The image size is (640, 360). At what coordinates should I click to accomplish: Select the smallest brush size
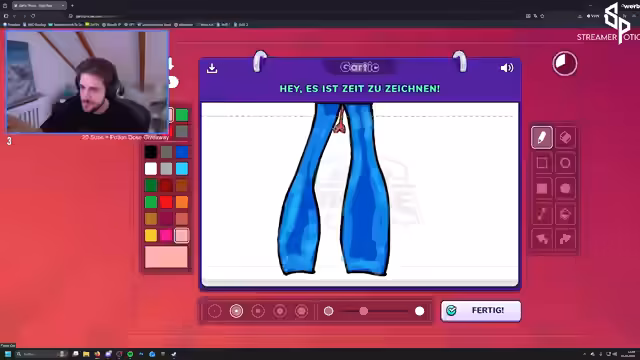click(215, 311)
